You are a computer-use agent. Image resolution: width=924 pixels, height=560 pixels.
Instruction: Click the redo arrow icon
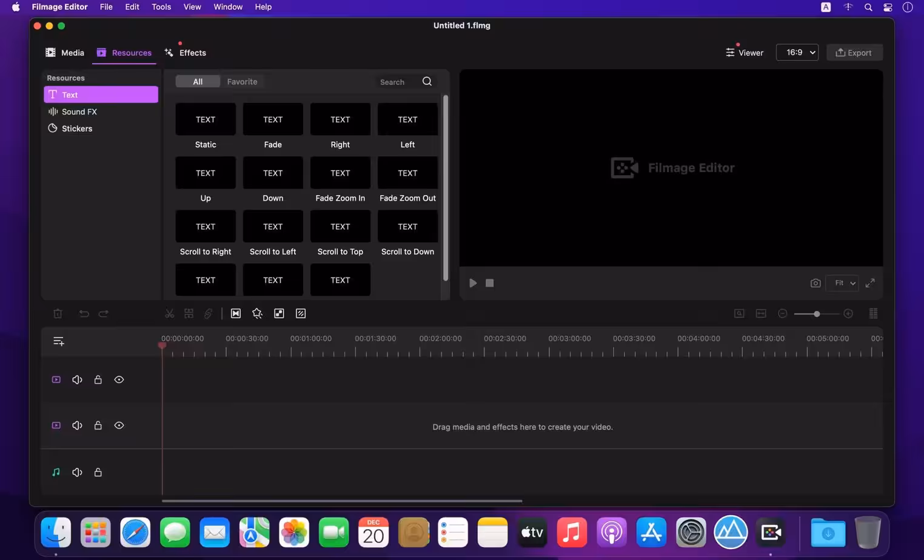(x=104, y=313)
